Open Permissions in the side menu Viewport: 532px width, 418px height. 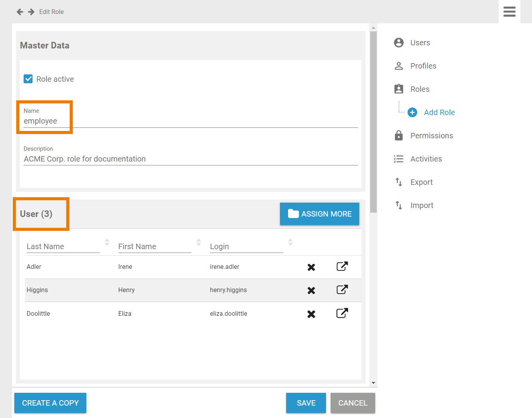point(432,136)
